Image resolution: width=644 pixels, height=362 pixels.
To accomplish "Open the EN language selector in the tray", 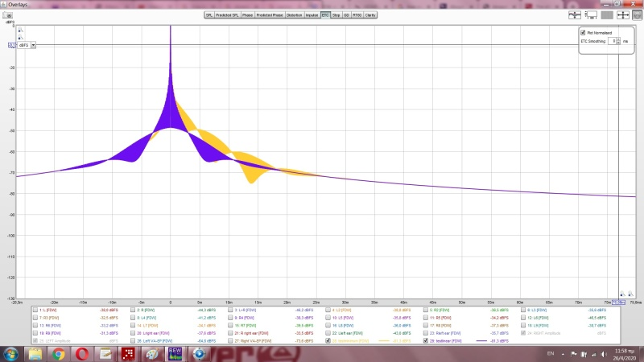I will (550, 353).
